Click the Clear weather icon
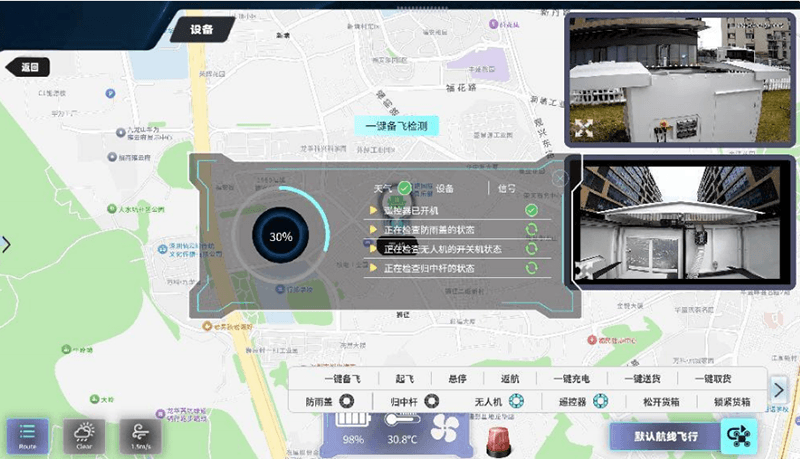800x459 pixels. point(84,436)
